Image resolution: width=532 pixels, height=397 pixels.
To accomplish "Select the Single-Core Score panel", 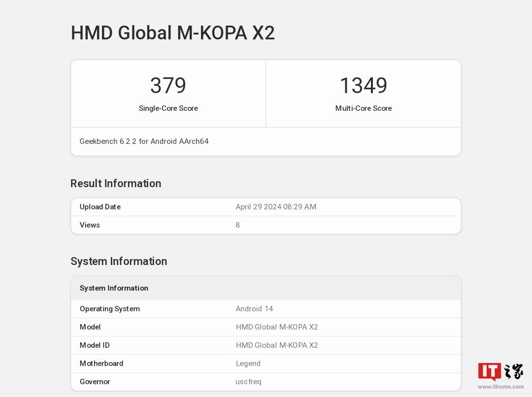I will click(168, 93).
